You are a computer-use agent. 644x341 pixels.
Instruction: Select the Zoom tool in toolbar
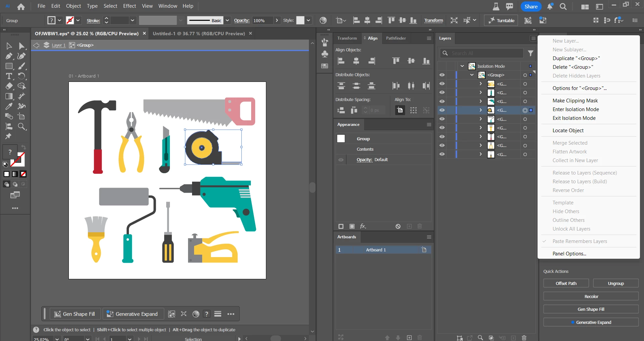(22, 127)
